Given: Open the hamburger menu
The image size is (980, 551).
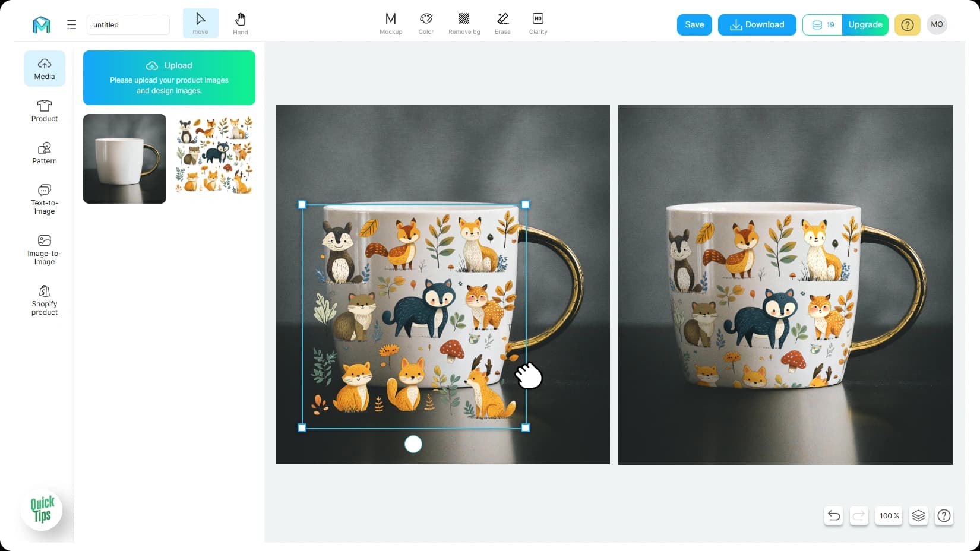Looking at the screenshot, I should [72, 25].
